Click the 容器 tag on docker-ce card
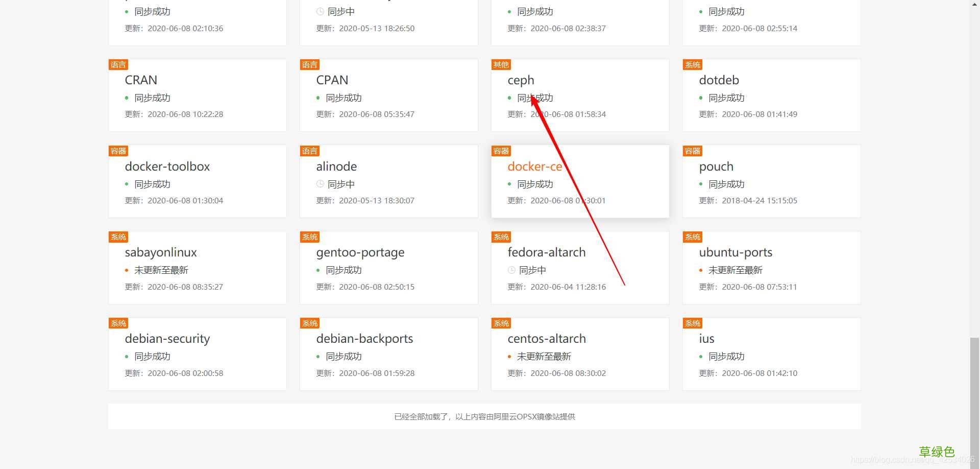 click(501, 151)
